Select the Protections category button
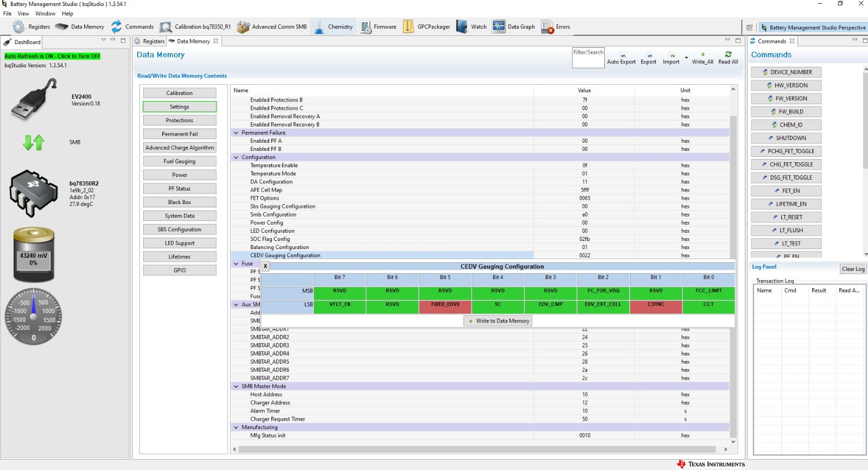Image resolution: width=868 pixels, height=470 pixels. [180, 120]
